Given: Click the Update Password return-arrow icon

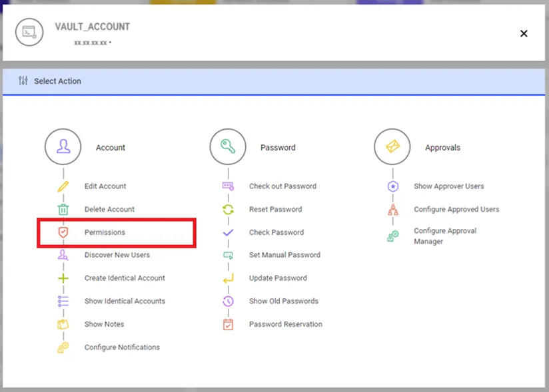Looking at the screenshot, I should pos(228,279).
